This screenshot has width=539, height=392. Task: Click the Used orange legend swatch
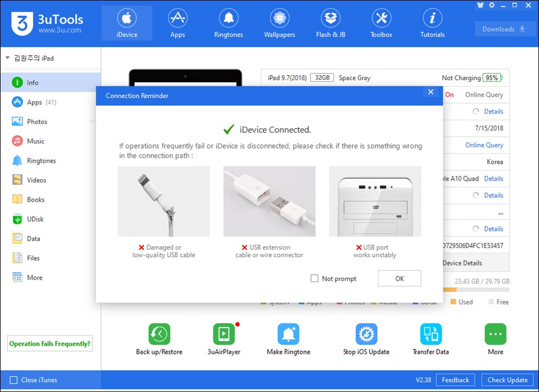[x=453, y=302]
